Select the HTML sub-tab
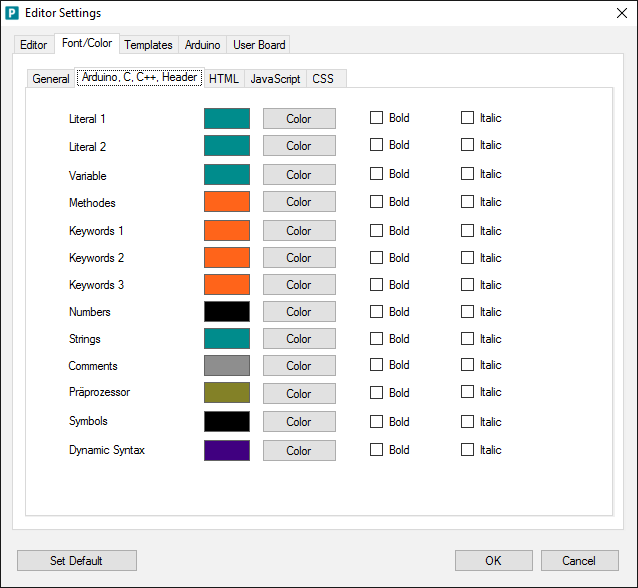The width and height of the screenshot is (638, 588). (223, 79)
